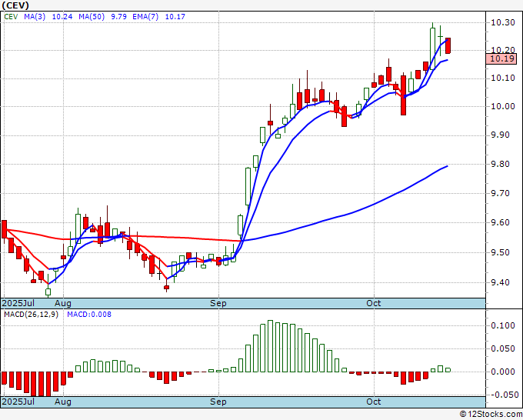Click the latest red candlestick near 10.19

[448, 45]
